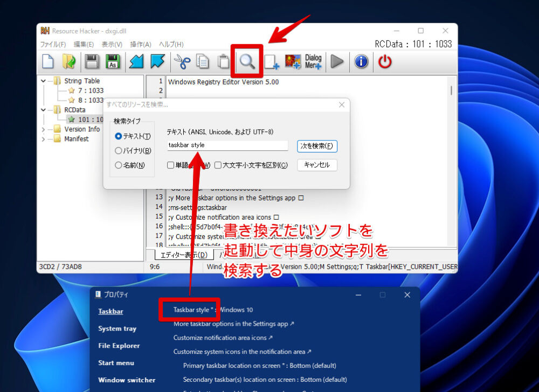Open the ヘルプ(H) menu
539x392 pixels.
(171, 44)
